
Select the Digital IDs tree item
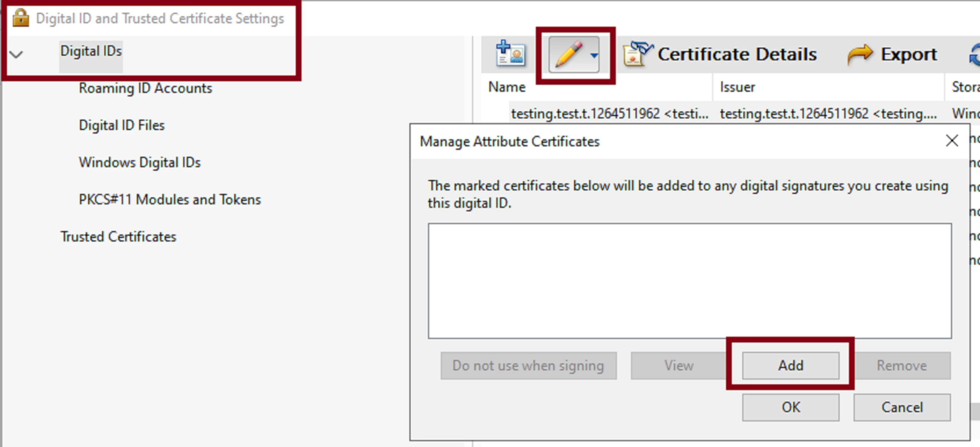tap(91, 51)
